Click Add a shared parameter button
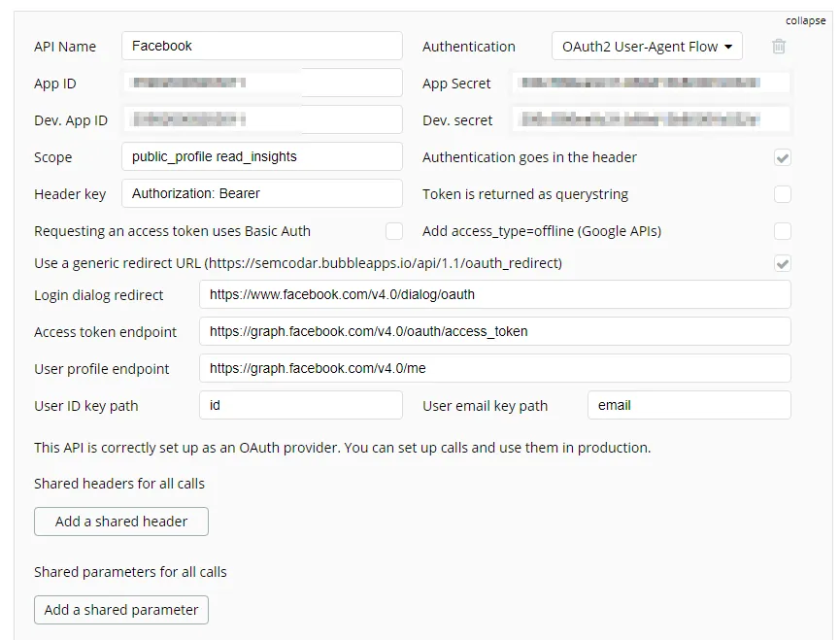 [121, 610]
